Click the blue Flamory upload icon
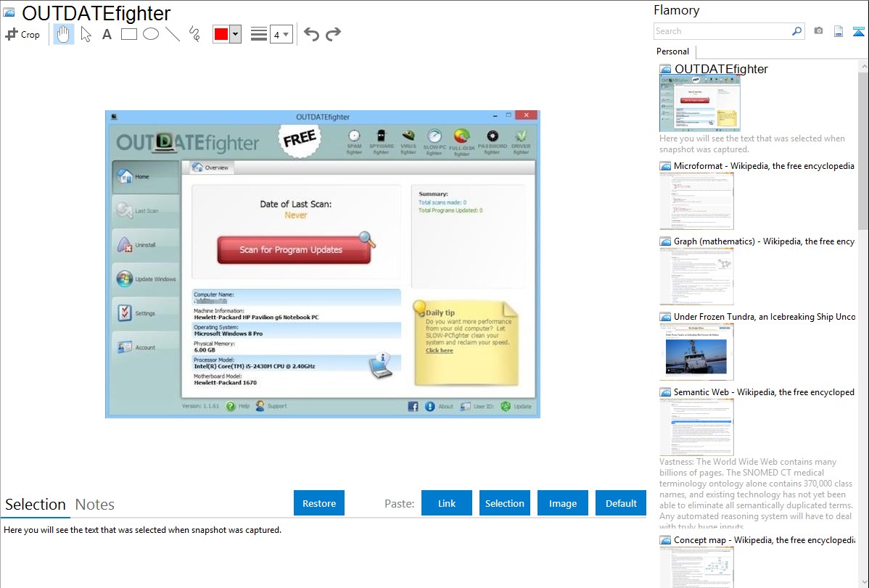This screenshot has width=869, height=588. 858,31
